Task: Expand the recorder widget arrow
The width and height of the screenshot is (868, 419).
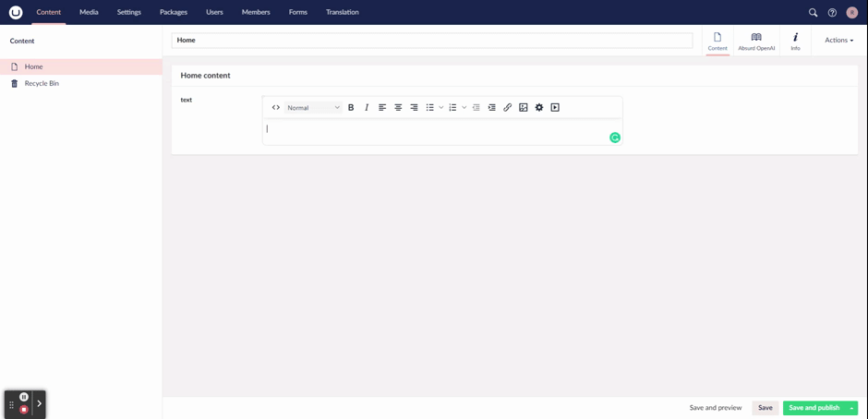Action: 40,403
